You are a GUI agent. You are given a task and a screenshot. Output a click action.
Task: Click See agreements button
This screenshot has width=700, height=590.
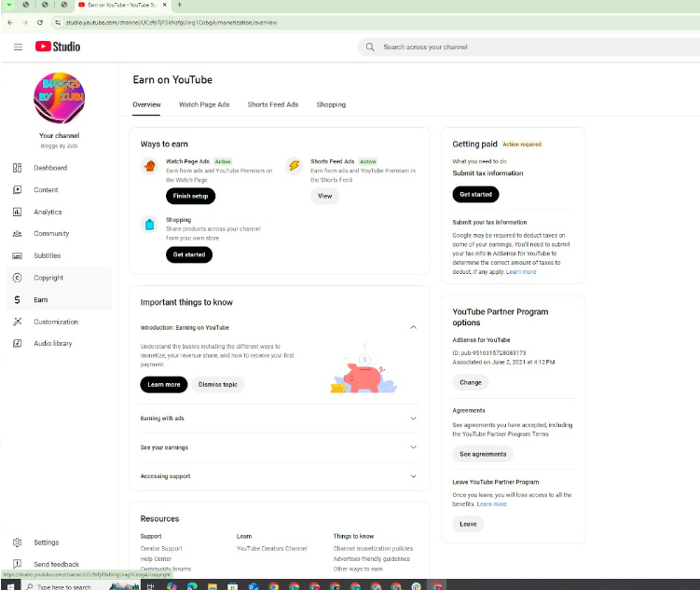483,454
